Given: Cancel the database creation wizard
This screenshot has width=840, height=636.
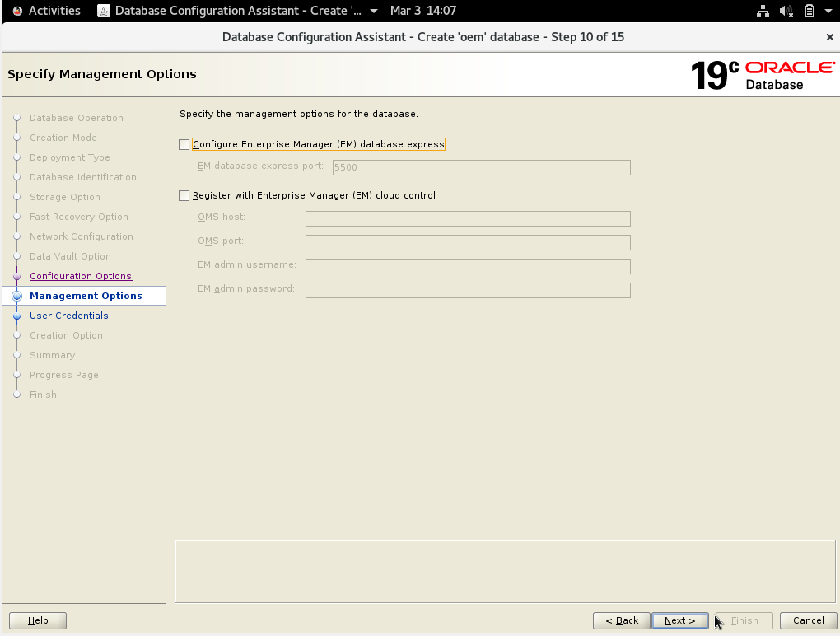Looking at the screenshot, I should click(809, 620).
